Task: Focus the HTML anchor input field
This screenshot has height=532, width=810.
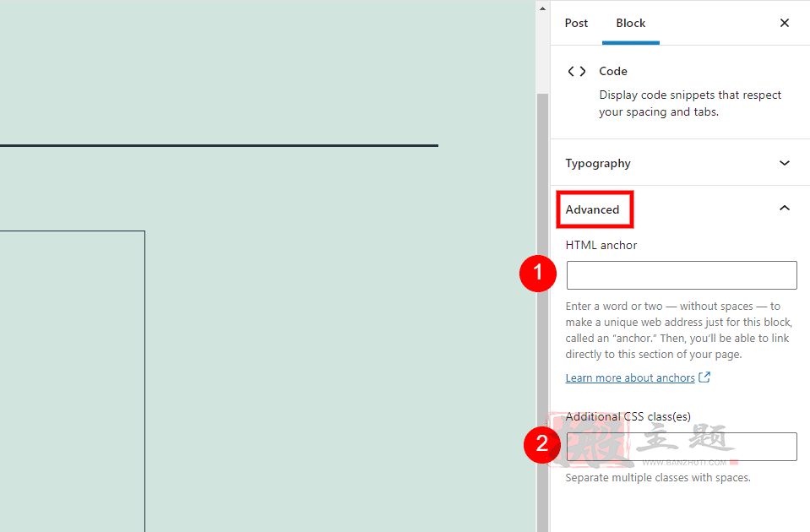Action: [682, 274]
